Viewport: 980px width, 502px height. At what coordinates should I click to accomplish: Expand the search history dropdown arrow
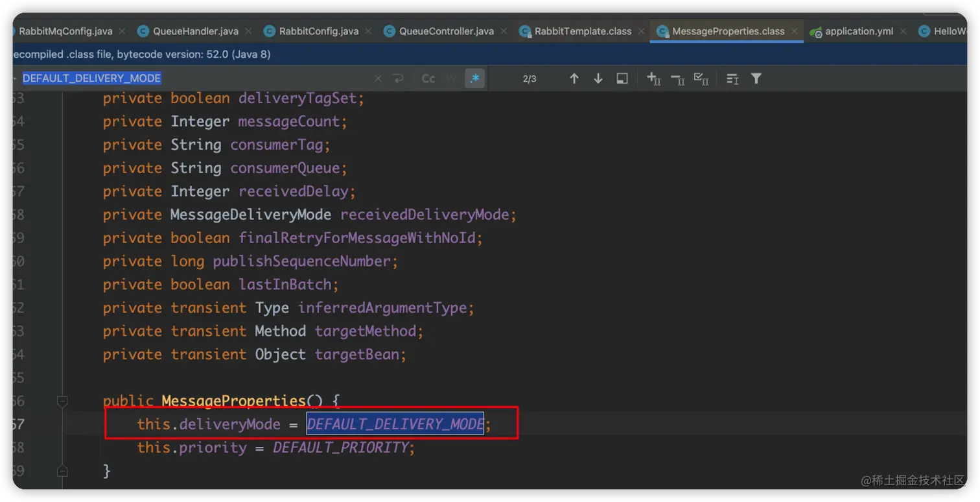pyautogui.click(x=15, y=78)
